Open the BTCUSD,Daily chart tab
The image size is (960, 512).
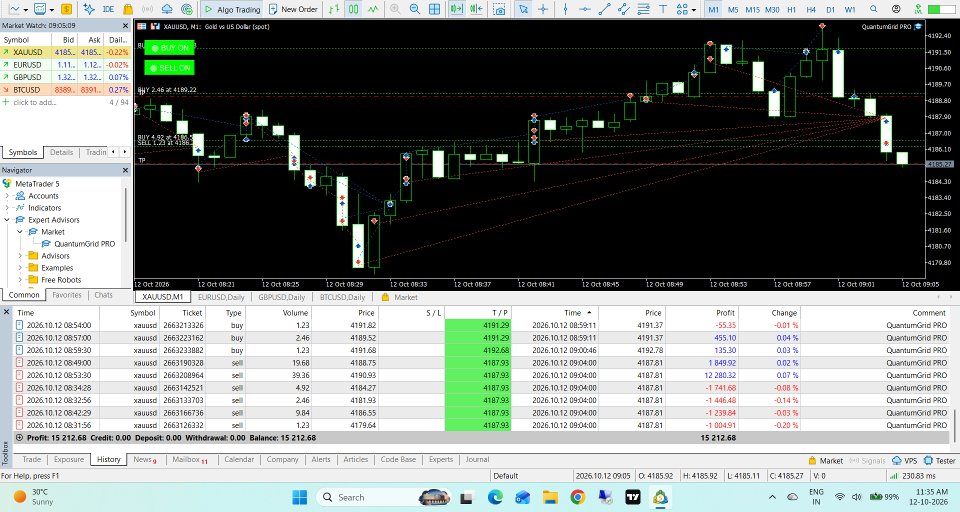pyautogui.click(x=342, y=297)
